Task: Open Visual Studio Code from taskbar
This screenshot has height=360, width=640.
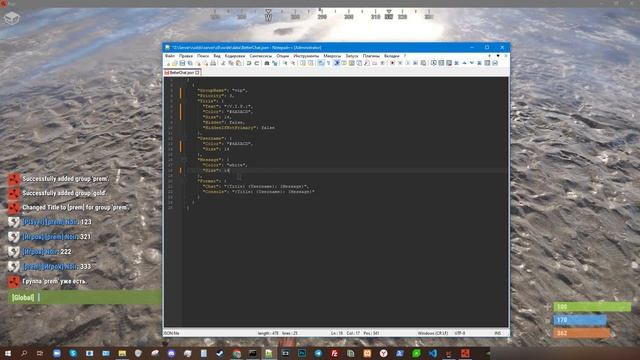Action: point(433,353)
